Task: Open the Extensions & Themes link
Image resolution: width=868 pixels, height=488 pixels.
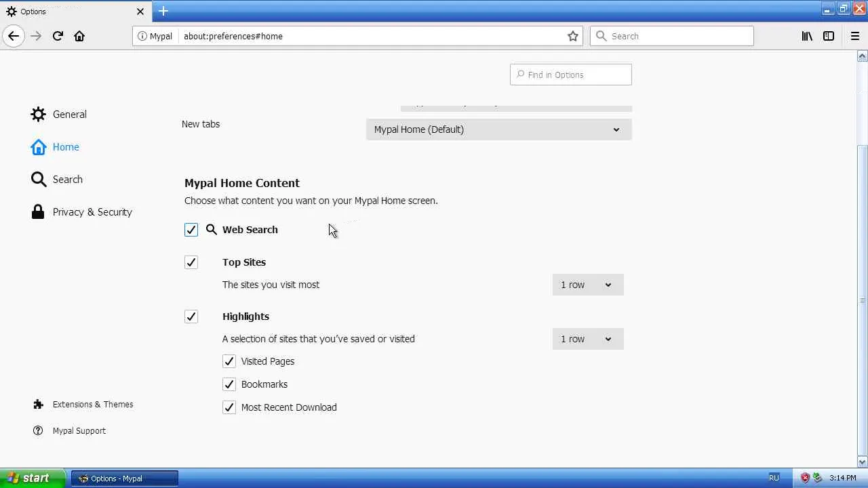Action: pyautogui.click(x=93, y=404)
